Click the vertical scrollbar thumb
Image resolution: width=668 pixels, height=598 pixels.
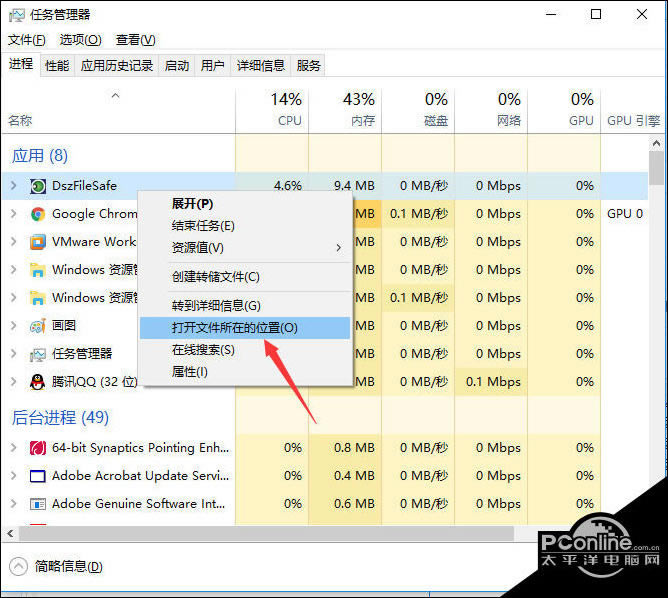click(656, 169)
